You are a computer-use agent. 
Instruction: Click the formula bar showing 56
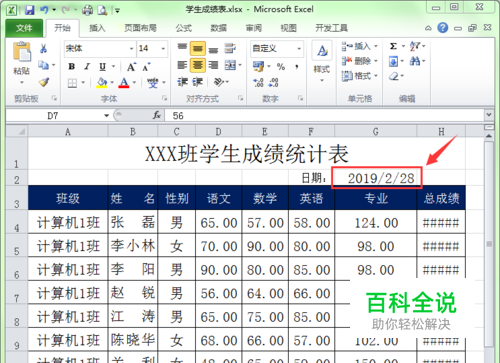(x=325, y=116)
